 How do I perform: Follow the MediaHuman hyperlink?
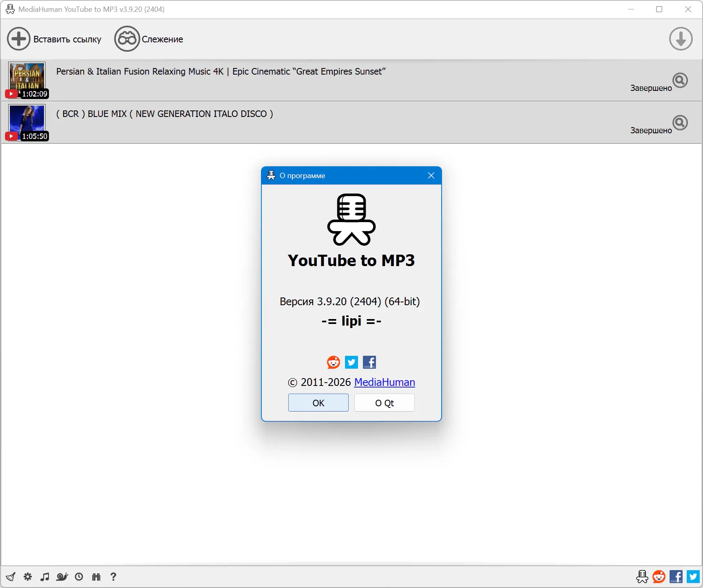point(385,382)
